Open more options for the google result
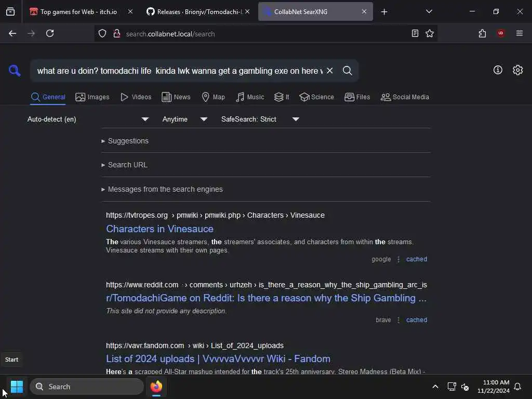This screenshot has width=532, height=399. [398, 259]
